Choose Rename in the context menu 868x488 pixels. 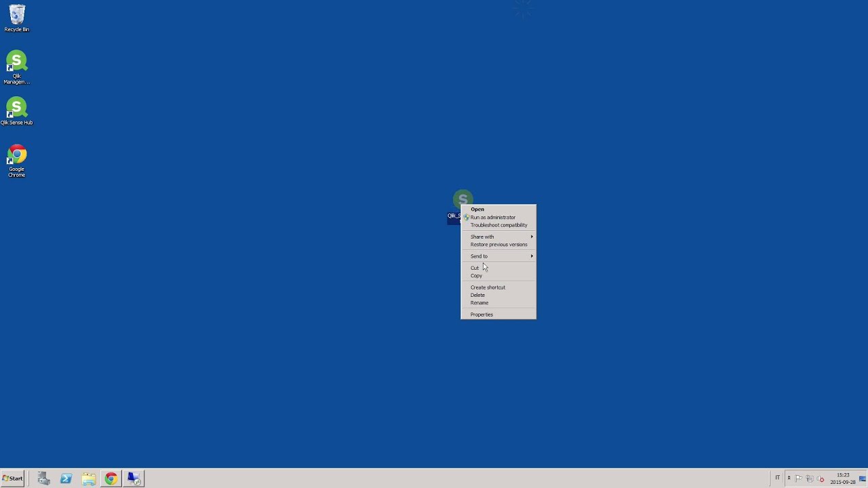point(498,303)
